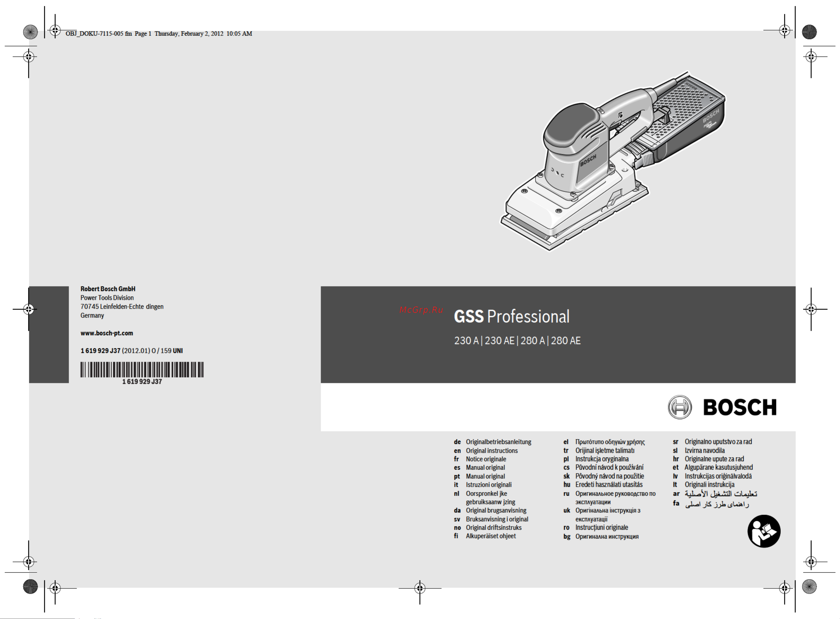Image resolution: width=840 pixels, height=619 pixels.
Task: Click the www.bosch-pt.com web address
Action: 107,333
